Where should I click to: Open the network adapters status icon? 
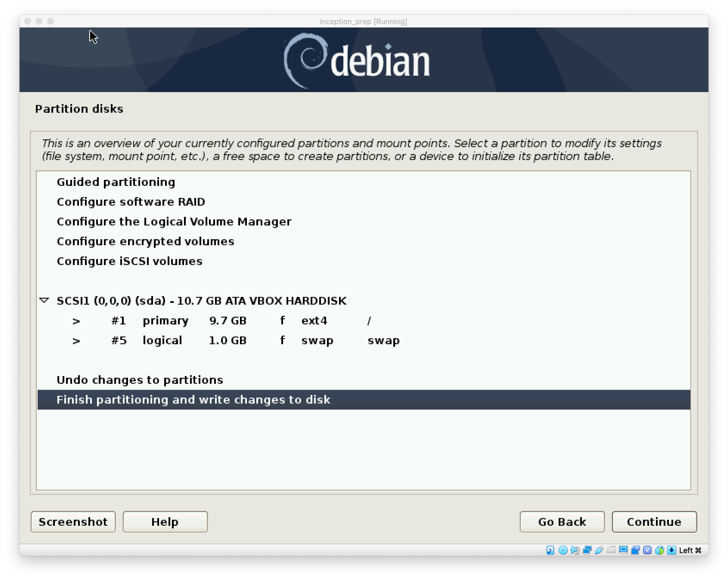pyautogui.click(x=587, y=550)
